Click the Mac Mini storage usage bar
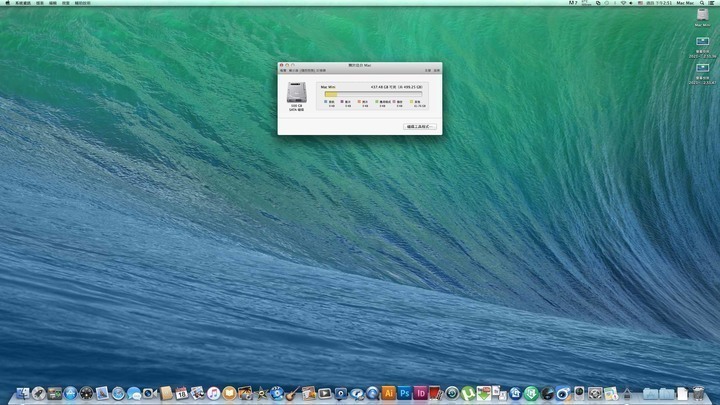This screenshot has height=405, width=720. coord(373,94)
